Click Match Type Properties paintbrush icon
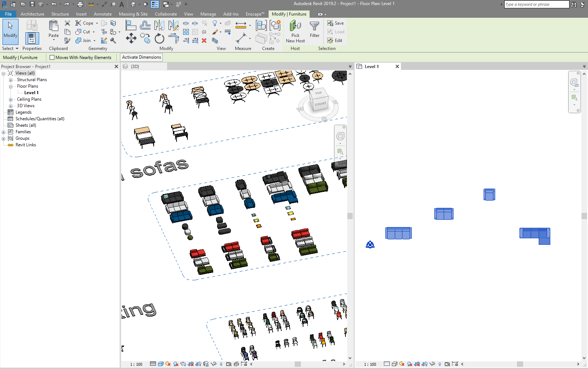The height and width of the screenshot is (369, 588). [67, 40]
